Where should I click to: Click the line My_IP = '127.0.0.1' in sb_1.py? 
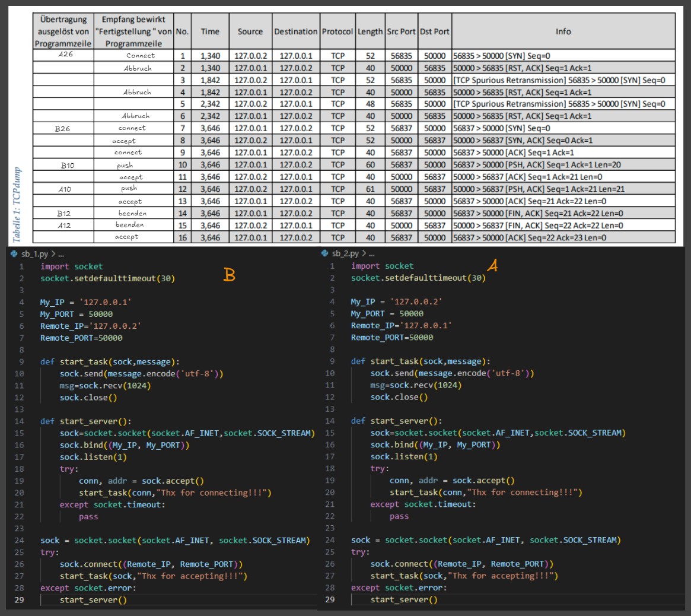coord(85,303)
